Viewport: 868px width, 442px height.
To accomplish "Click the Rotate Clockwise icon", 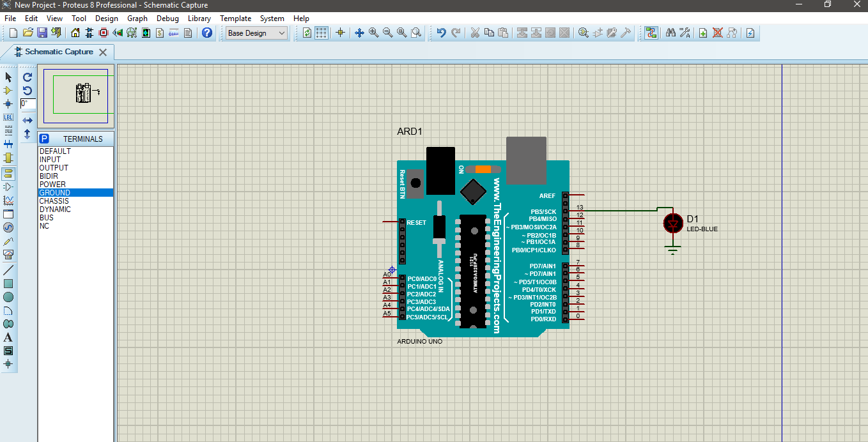I will pyautogui.click(x=27, y=77).
